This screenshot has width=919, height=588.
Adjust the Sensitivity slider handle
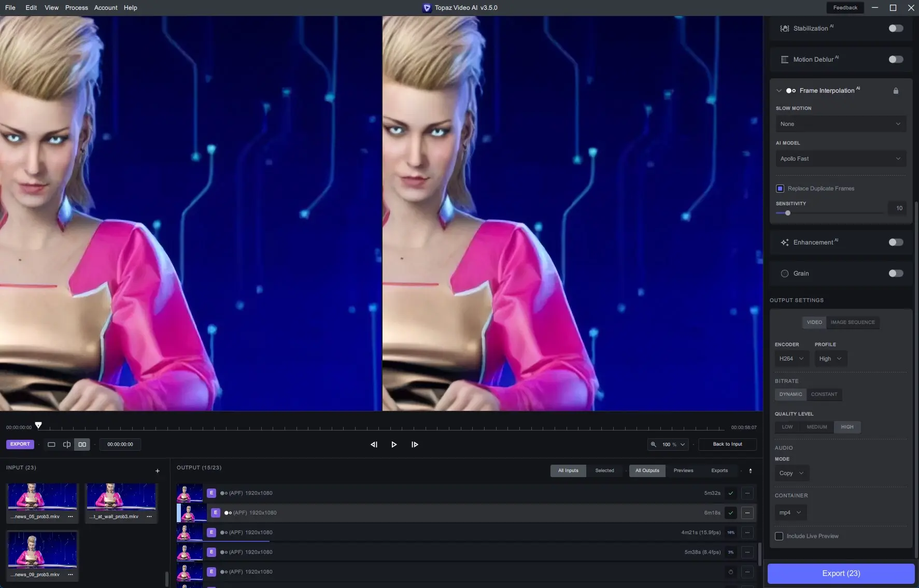pyautogui.click(x=787, y=213)
